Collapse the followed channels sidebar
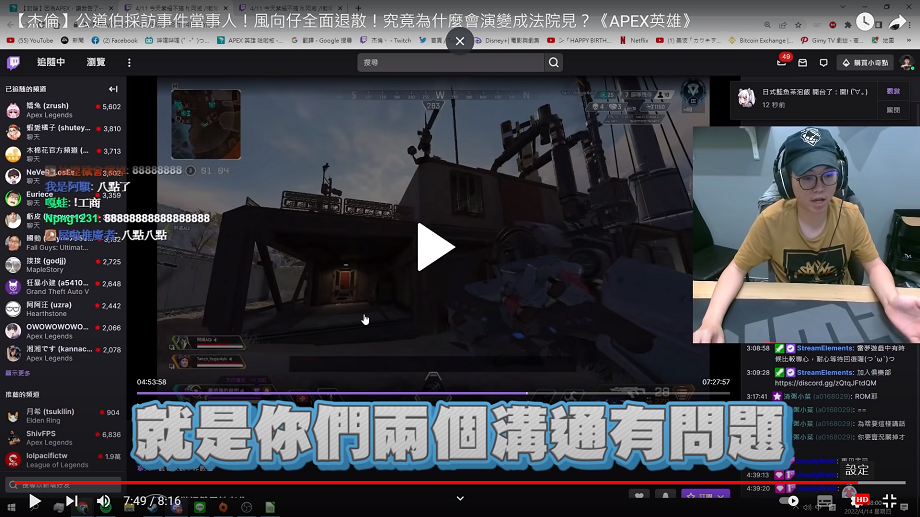The height and width of the screenshot is (517, 920). 113,89
